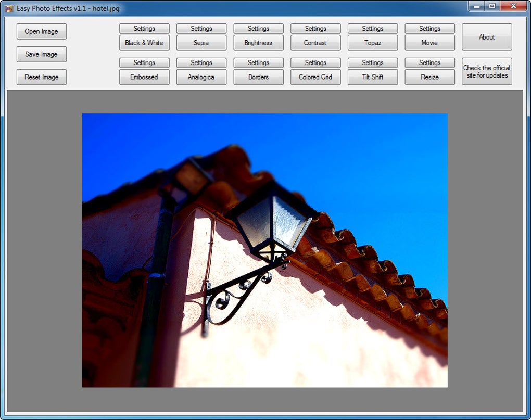531x420 pixels.
Task: Apply the Topaz effect
Action: click(373, 43)
